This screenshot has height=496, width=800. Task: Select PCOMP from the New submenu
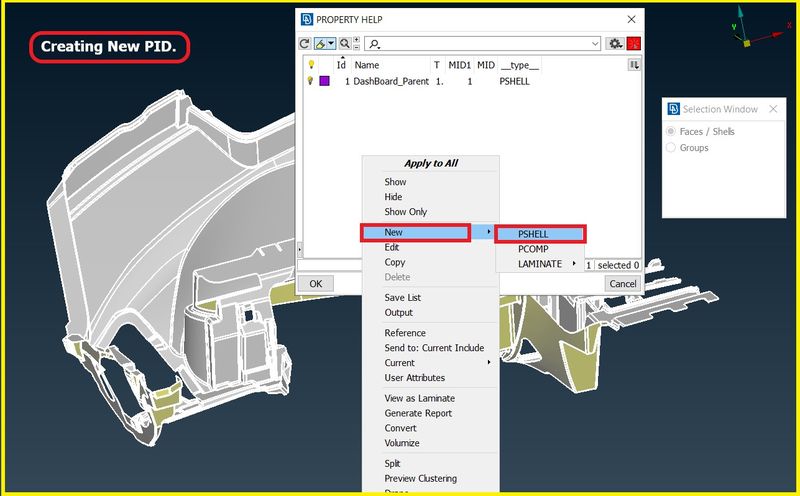533,249
